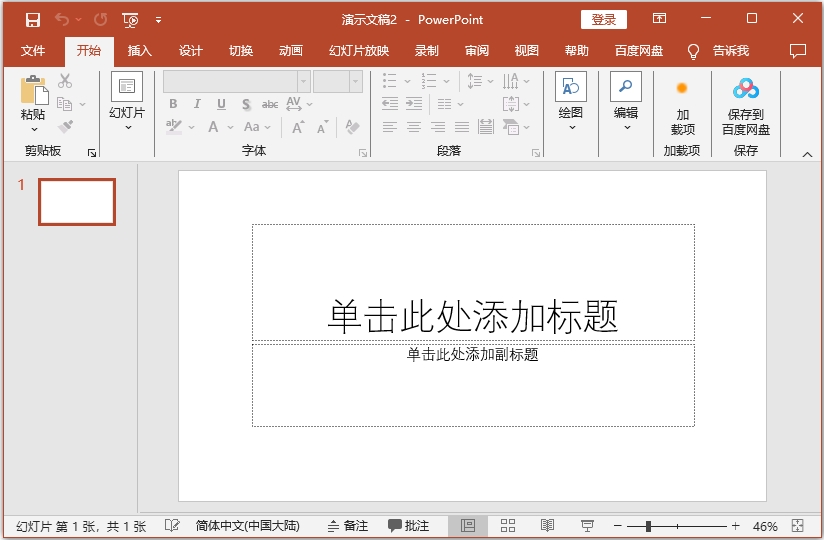Image resolution: width=824 pixels, height=540 pixels.
Task: Click the zoom slider handle
Action: pos(648,526)
